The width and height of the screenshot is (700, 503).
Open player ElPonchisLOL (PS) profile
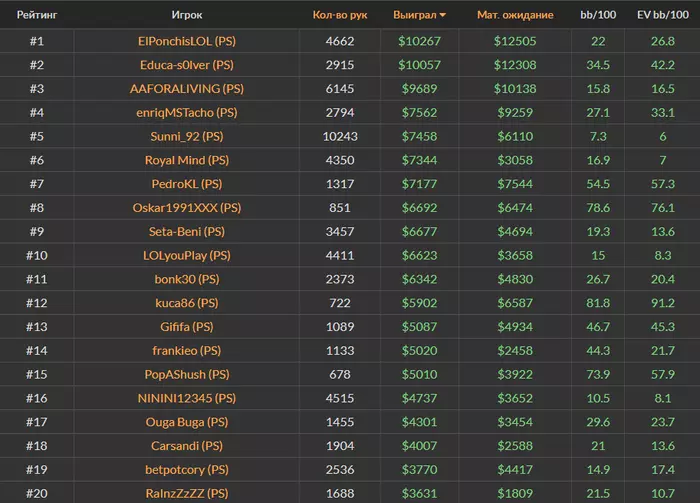pyautogui.click(x=186, y=41)
